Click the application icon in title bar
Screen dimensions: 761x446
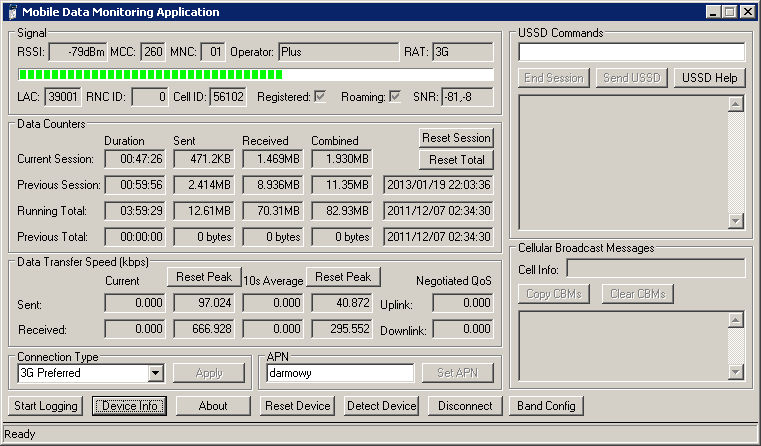11,12
